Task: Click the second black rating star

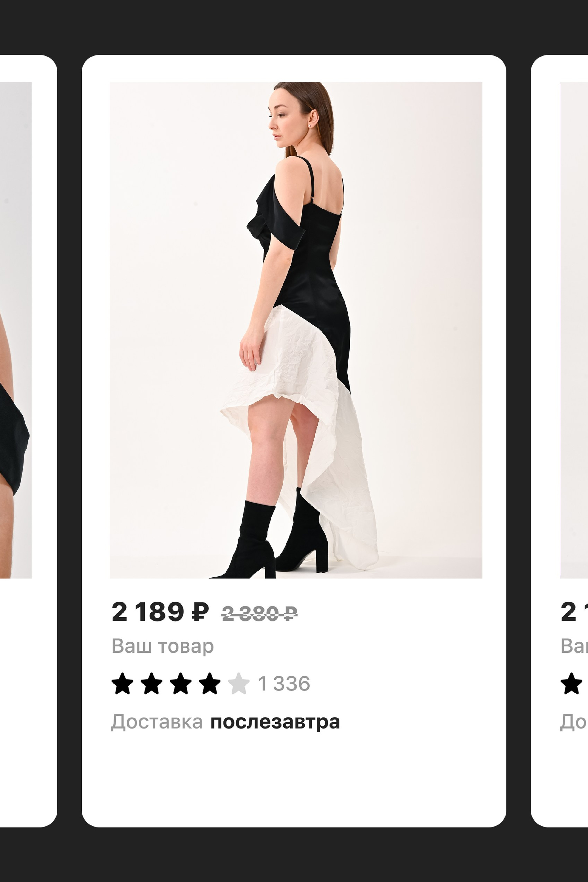Action: [151, 683]
